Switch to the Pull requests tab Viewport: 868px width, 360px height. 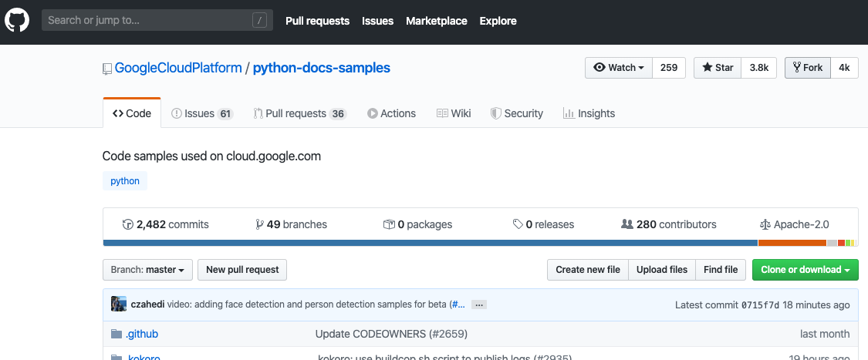(x=300, y=113)
